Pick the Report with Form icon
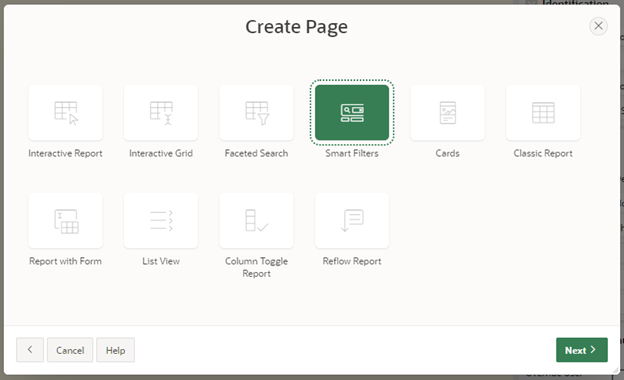This screenshot has width=624, height=380. 65,220
